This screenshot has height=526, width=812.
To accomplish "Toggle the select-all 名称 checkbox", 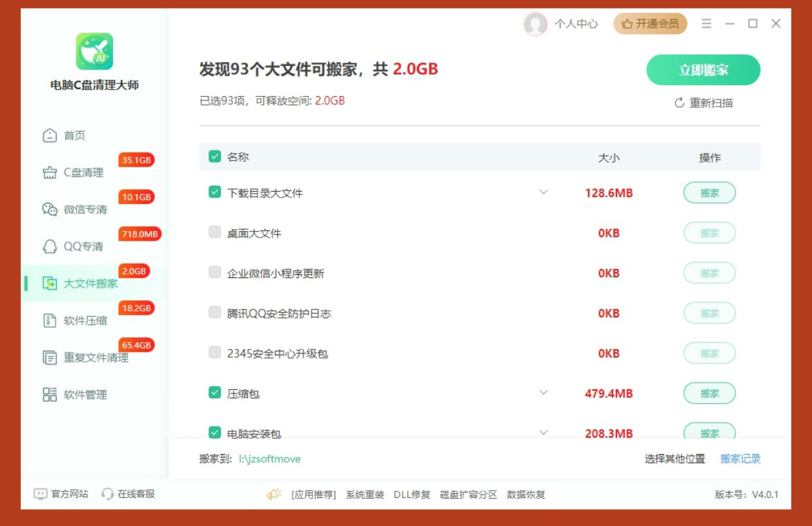I will click(x=214, y=156).
